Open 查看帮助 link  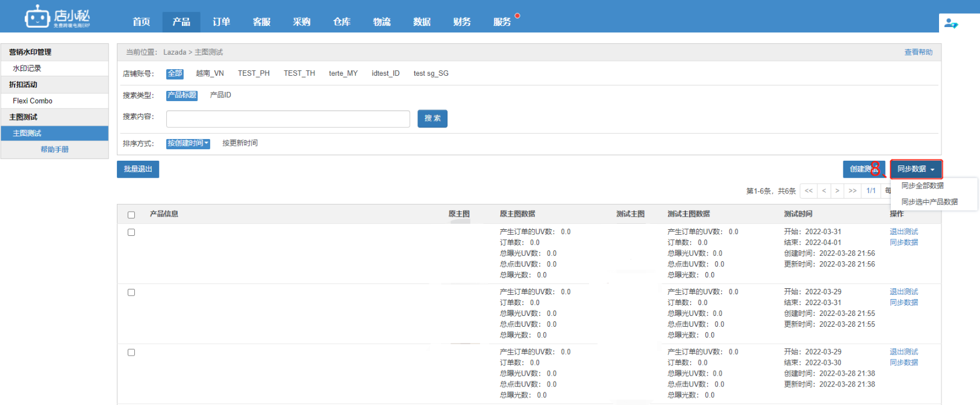(918, 52)
